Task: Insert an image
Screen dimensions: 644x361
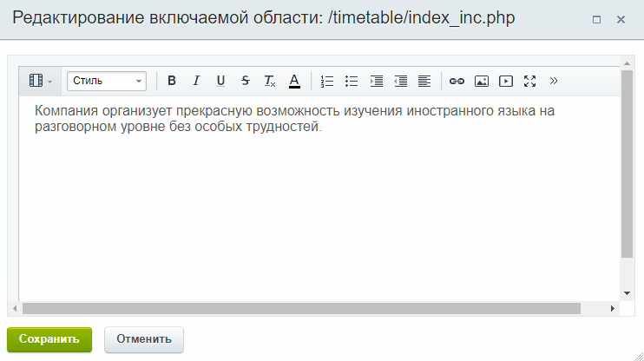Action: (x=482, y=81)
